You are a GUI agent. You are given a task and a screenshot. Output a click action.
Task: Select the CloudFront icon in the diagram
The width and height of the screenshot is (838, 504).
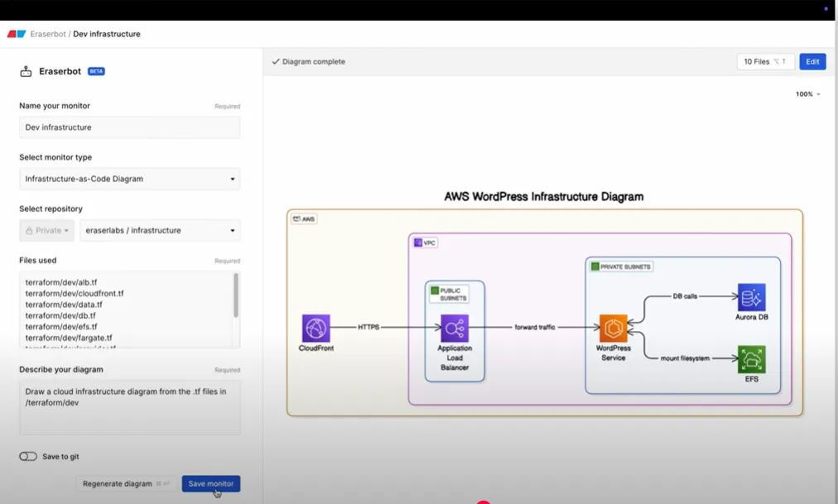[x=315, y=328]
